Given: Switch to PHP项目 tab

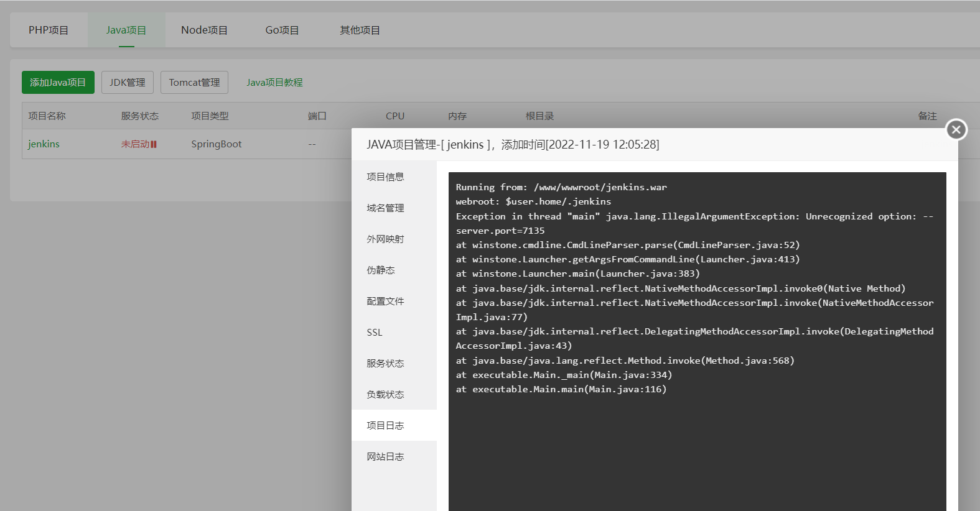Looking at the screenshot, I should [49, 30].
